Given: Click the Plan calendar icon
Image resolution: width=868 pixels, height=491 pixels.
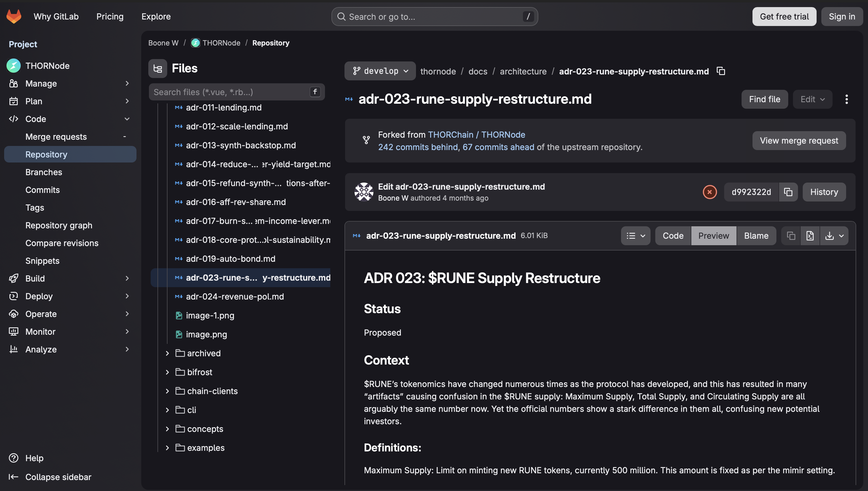Looking at the screenshot, I should 14,101.
